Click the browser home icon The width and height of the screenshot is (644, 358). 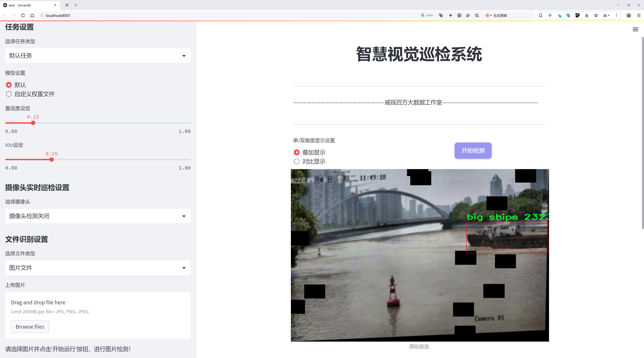[32, 16]
